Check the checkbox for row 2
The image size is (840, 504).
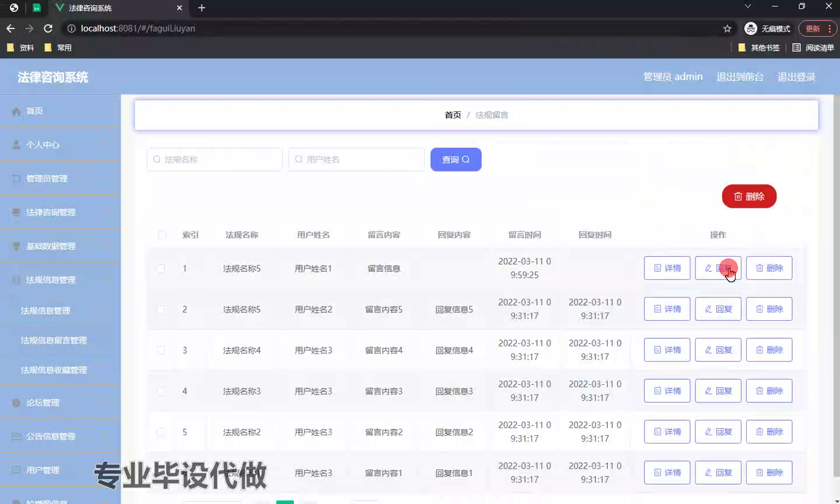coord(160,309)
